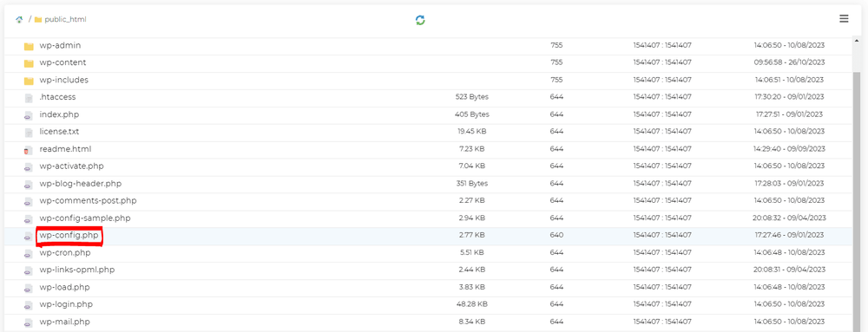
Task: Select the readme.html file name
Action: tap(65, 148)
